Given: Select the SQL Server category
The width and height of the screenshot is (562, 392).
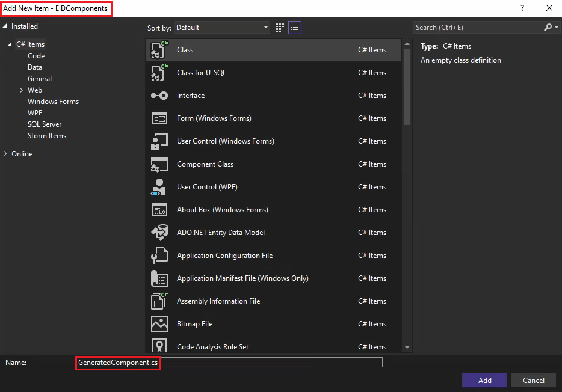Looking at the screenshot, I should tap(45, 124).
